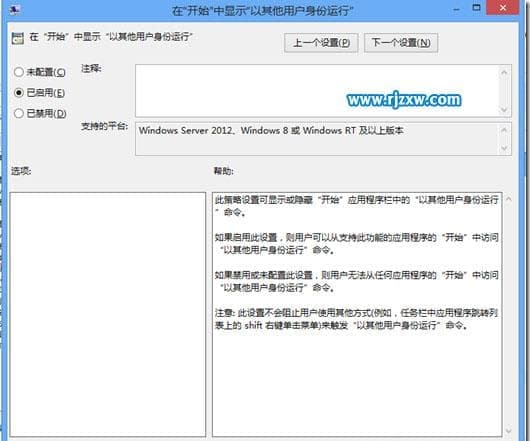The width and height of the screenshot is (530, 441).
Task: Click comment box scroll down arrow
Action: click(504, 110)
